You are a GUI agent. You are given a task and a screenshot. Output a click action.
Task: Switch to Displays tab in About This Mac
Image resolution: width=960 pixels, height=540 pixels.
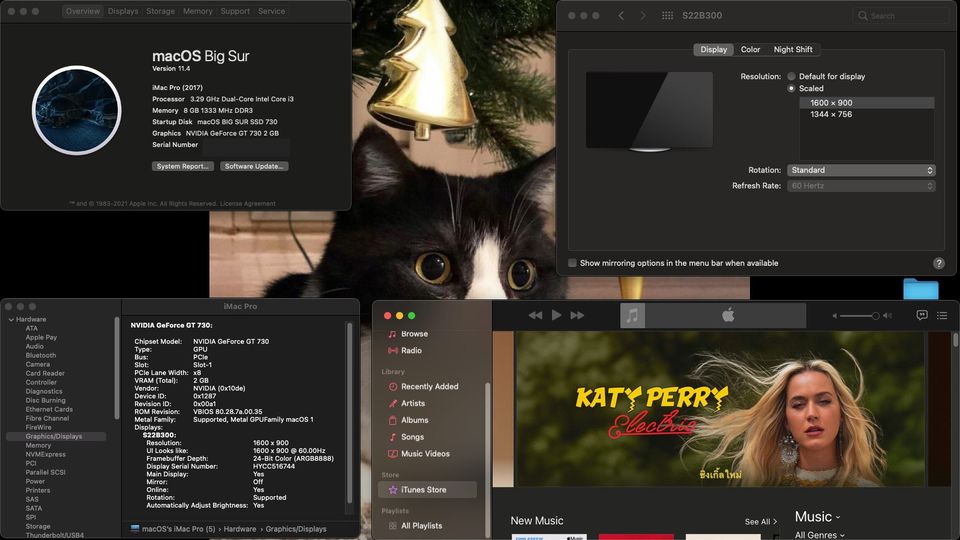click(x=123, y=11)
